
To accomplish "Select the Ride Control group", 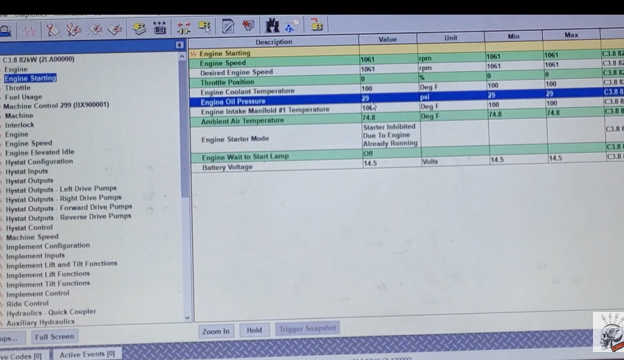I will coord(27,304).
